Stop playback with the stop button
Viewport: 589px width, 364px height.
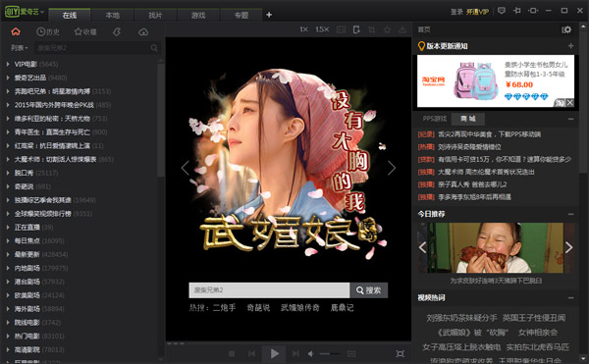point(232,353)
